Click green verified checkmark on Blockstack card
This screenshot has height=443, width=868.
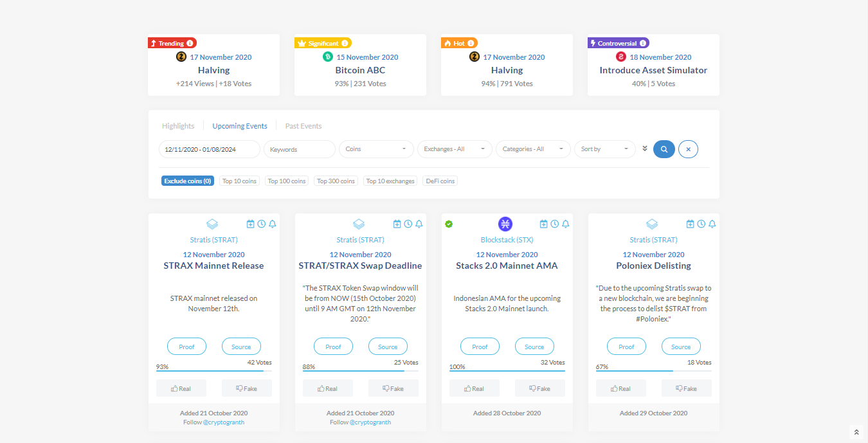click(x=449, y=224)
